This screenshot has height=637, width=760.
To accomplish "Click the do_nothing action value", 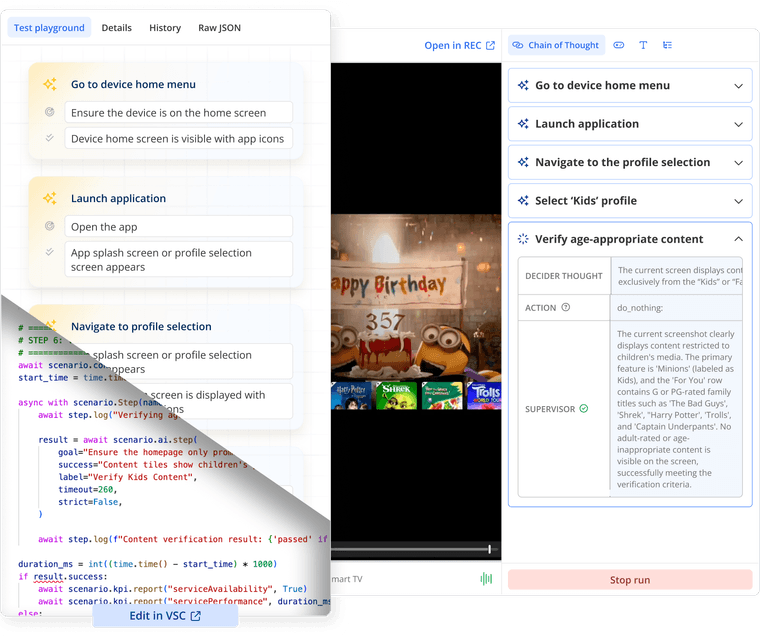I will (640, 308).
